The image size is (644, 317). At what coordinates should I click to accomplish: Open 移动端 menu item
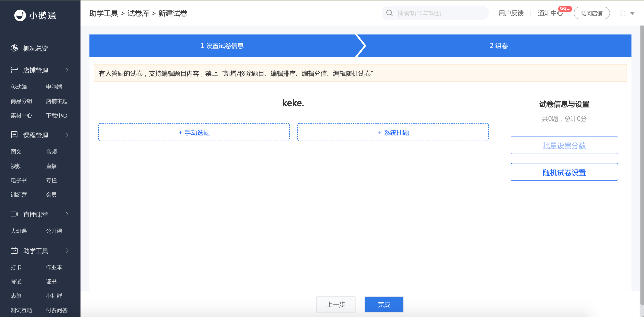(x=19, y=87)
